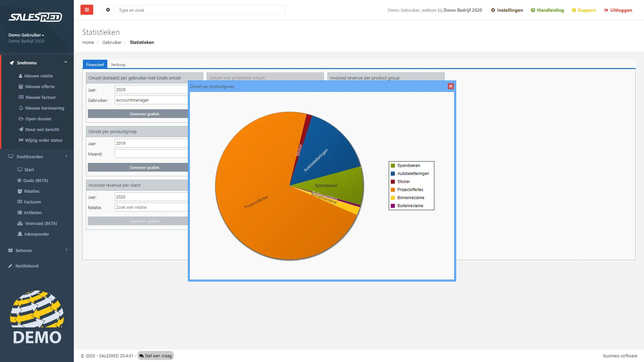Click the SalesRed logo
This screenshot has height=362, width=644.
pos(35,17)
